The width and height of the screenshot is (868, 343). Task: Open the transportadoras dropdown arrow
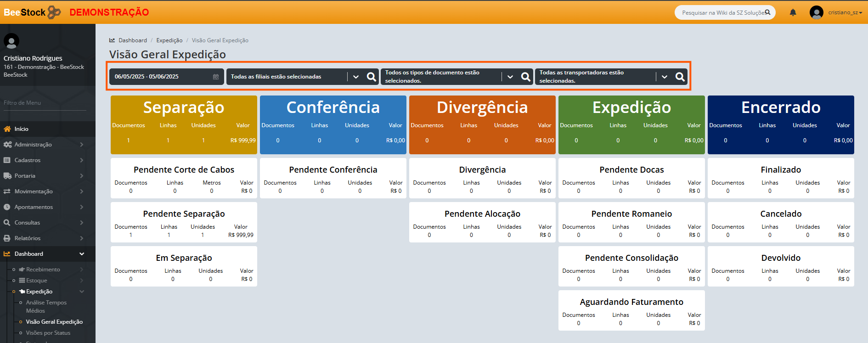point(665,77)
